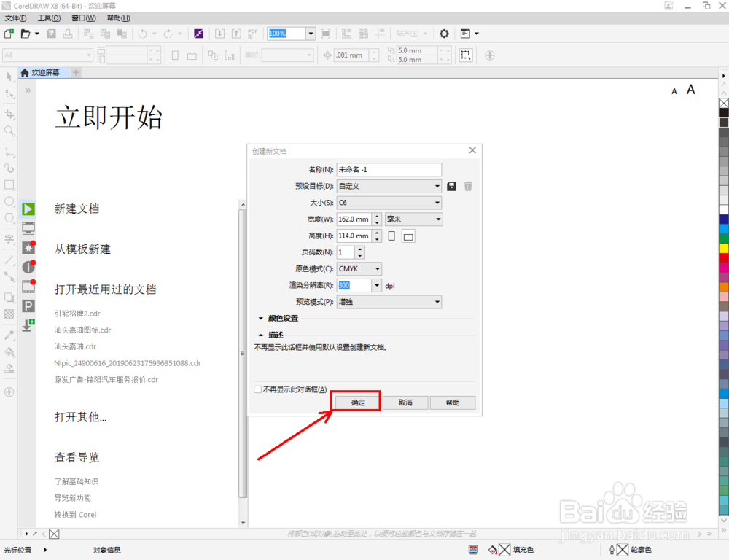Select the Rectangle tool in toolbox
This screenshot has height=560, width=729.
(9, 184)
